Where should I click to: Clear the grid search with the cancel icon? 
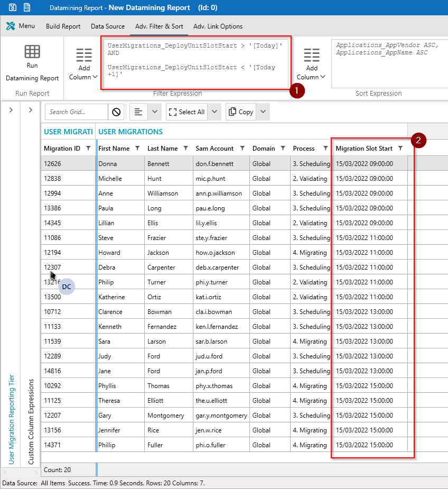[116, 112]
